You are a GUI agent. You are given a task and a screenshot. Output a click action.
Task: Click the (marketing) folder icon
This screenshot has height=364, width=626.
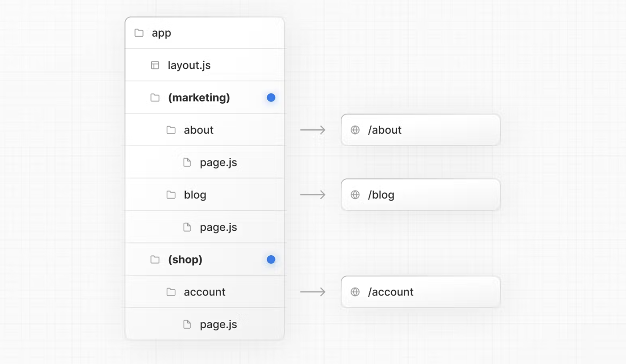[x=155, y=97]
